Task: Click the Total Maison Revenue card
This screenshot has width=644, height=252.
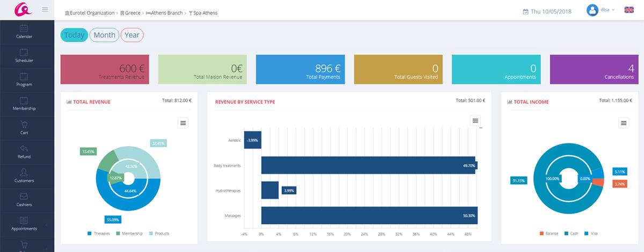Action: point(202,70)
